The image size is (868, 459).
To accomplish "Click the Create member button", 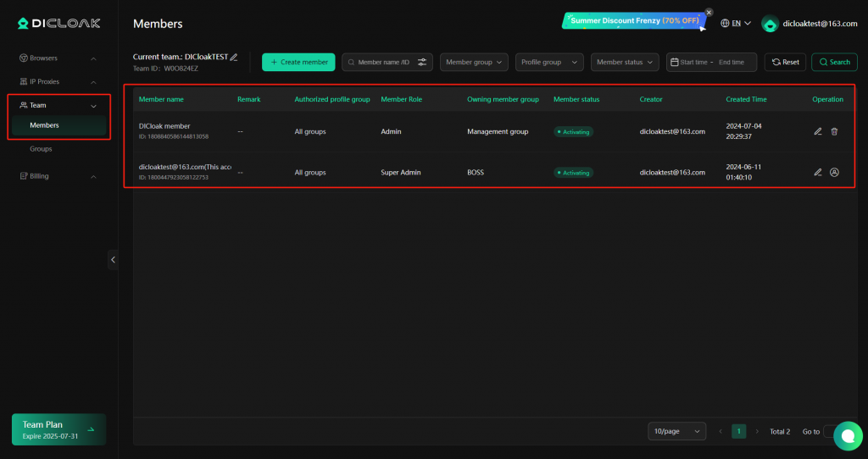I will click(298, 62).
